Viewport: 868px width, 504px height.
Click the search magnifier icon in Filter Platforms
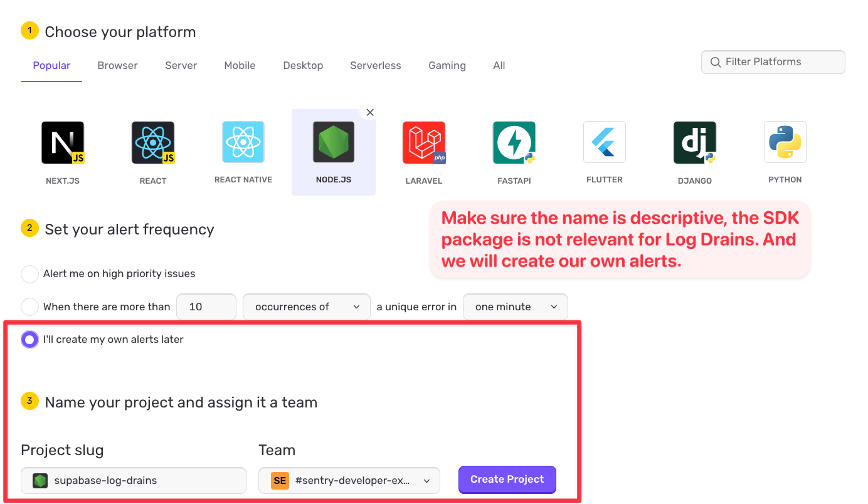[715, 62]
